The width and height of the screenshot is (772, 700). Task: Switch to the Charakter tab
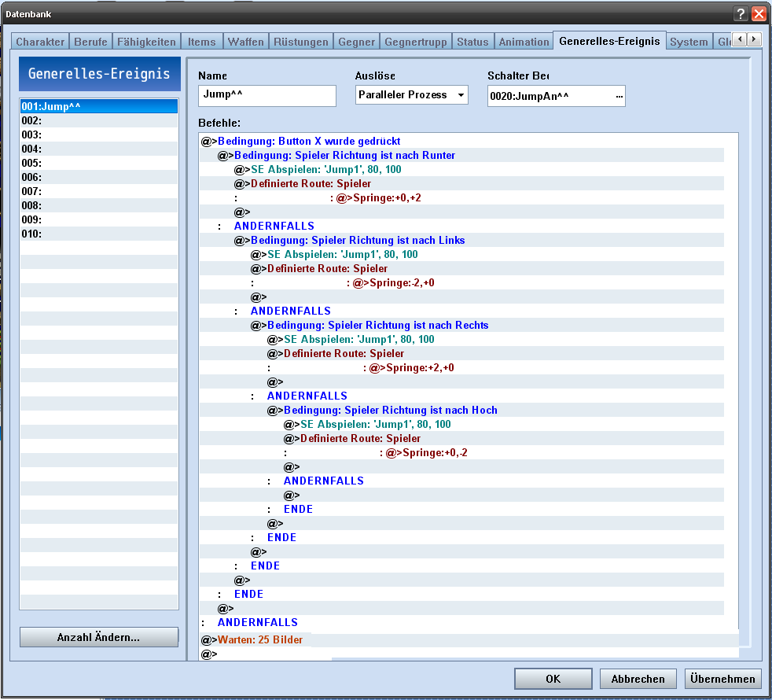coord(41,42)
